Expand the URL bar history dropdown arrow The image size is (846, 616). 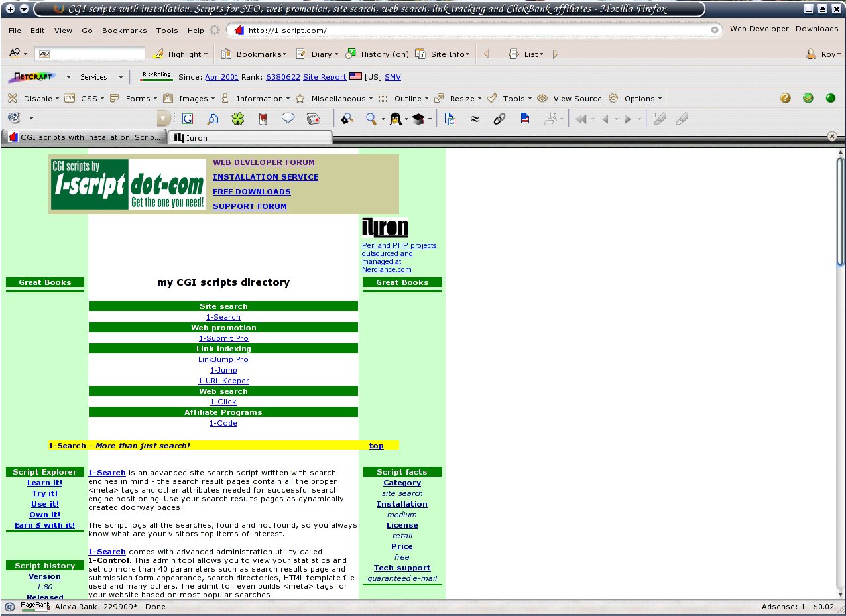(x=715, y=31)
